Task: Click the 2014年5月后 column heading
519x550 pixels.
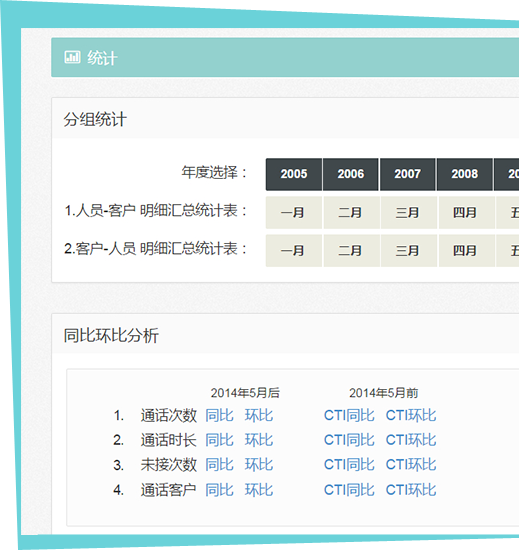Action: point(245,393)
